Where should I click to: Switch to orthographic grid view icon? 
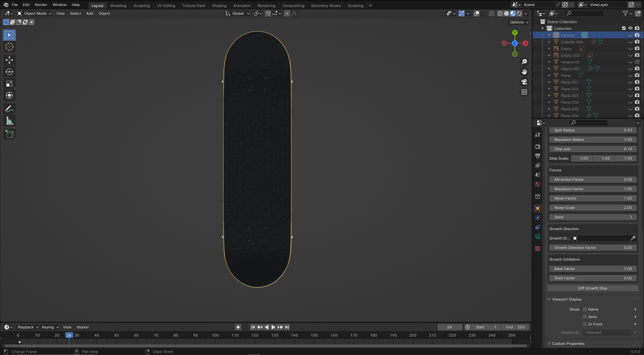pos(524,92)
